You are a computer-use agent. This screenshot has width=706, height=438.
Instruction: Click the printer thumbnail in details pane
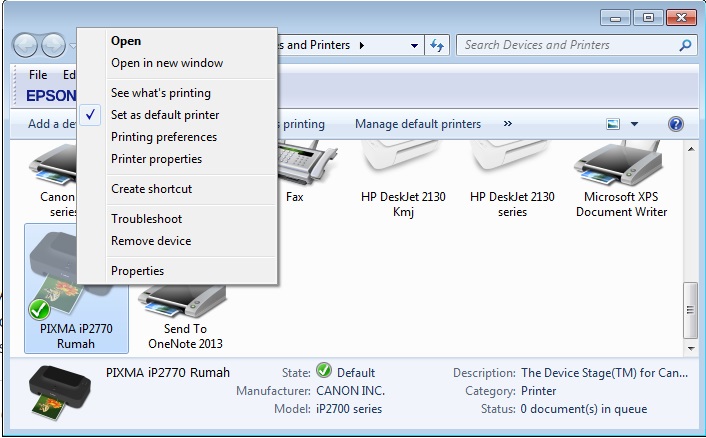59,392
